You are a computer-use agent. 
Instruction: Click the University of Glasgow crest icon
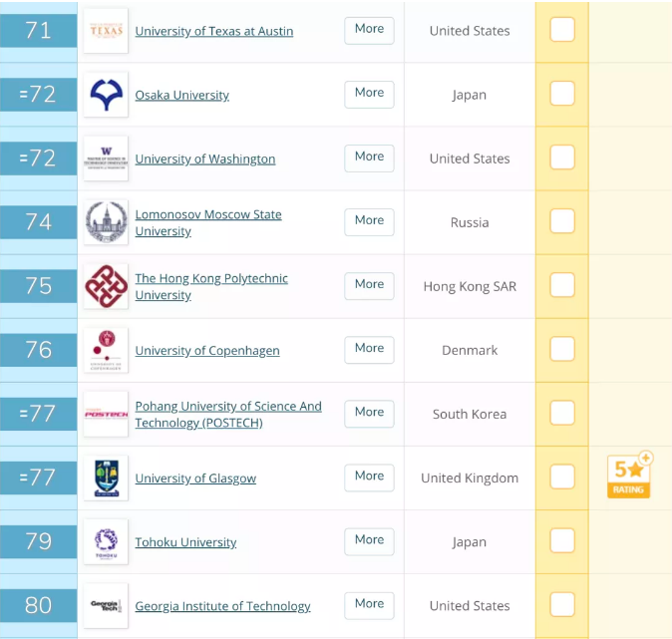tap(106, 478)
